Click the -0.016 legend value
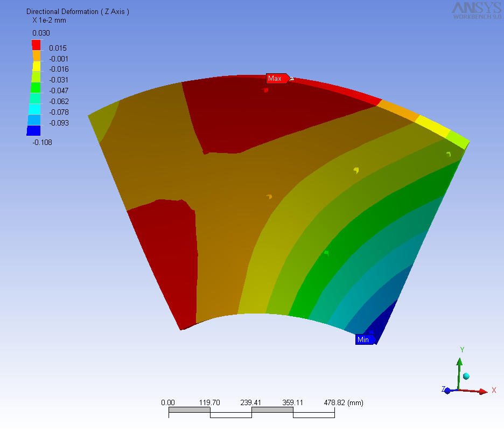504x431 pixels. 59,69
